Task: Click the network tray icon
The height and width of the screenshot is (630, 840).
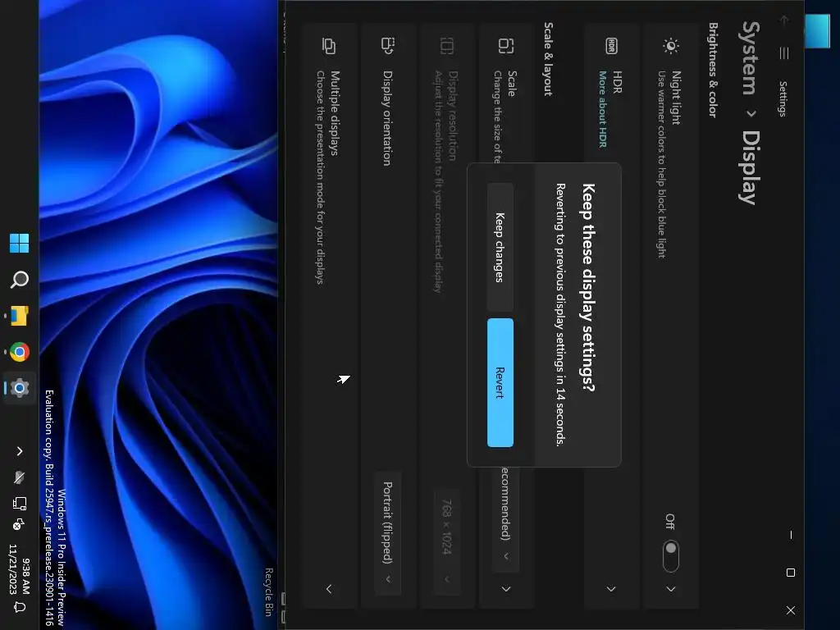Action: click(x=20, y=504)
